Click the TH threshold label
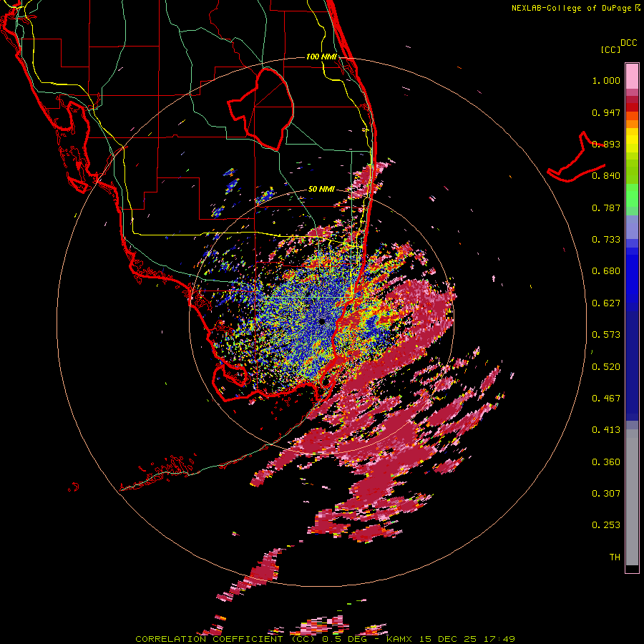The image size is (644, 644). (615, 557)
